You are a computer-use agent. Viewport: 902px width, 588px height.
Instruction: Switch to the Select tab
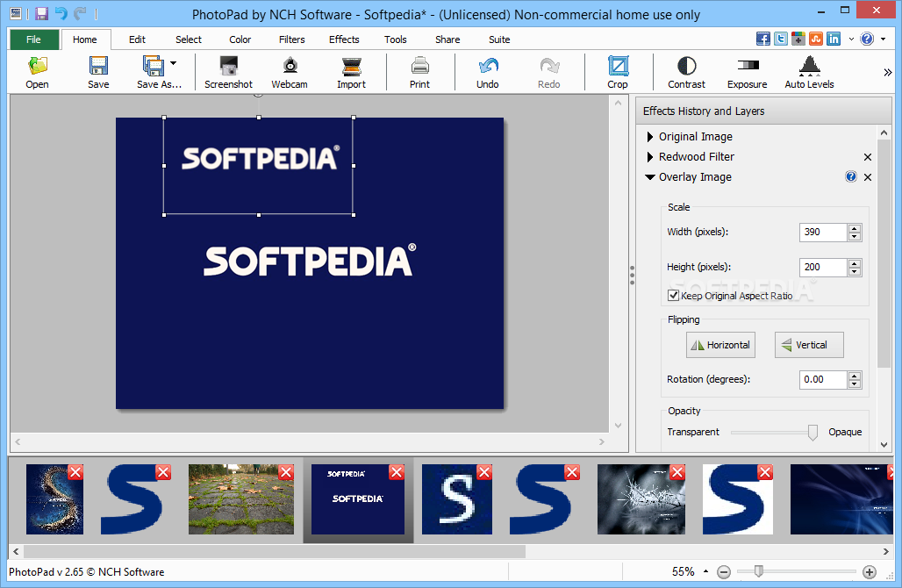click(189, 39)
